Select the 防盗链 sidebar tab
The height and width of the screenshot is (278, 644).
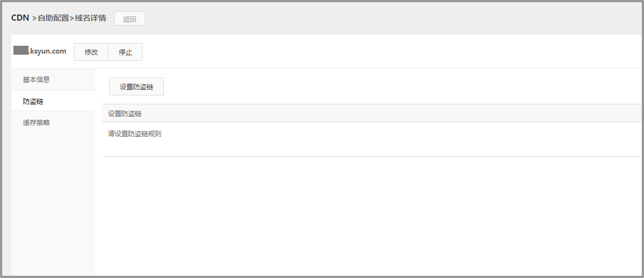[33, 101]
